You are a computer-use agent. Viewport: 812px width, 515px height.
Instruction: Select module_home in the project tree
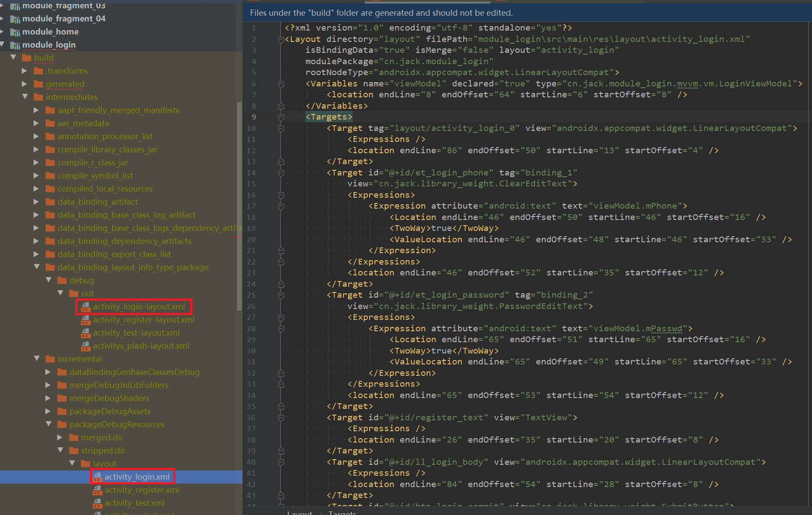coord(51,32)
